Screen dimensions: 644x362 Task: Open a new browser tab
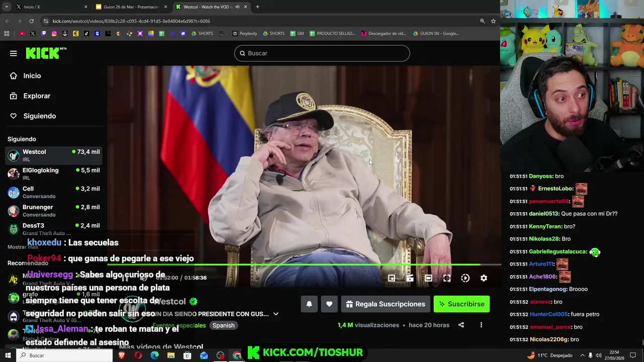257,7
